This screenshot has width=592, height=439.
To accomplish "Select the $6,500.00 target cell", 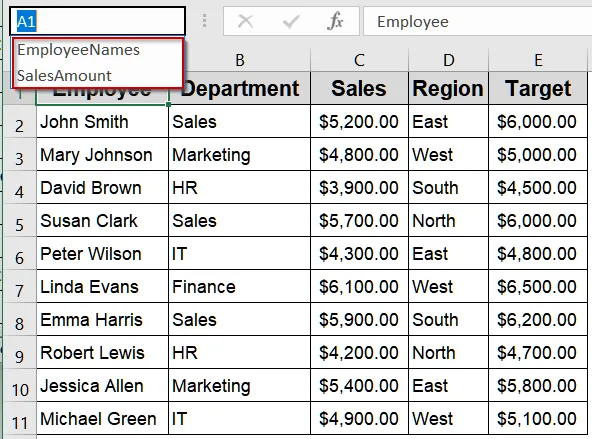I will (x=538, y=287).
